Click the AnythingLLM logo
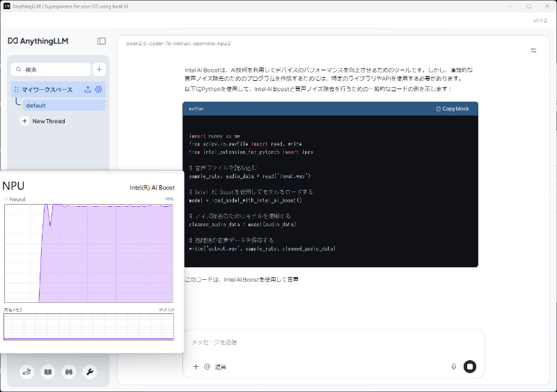 [x=38, y=41]
